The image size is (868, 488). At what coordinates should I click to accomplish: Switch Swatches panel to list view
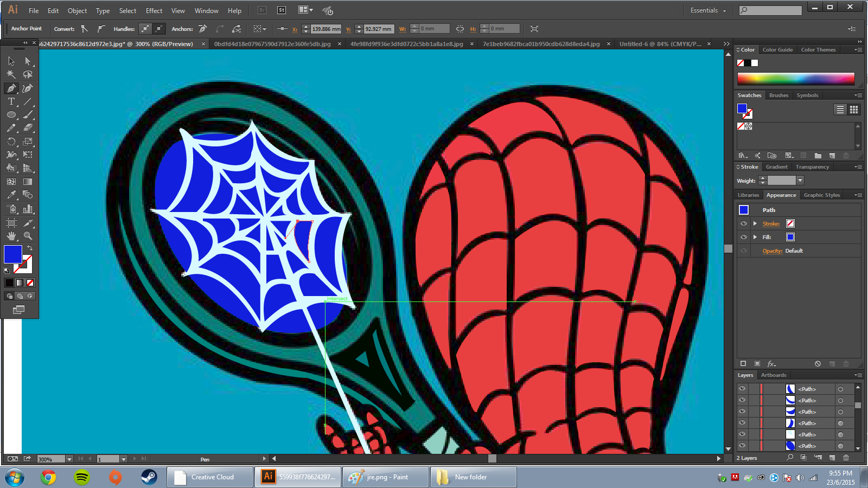(840, 110)
